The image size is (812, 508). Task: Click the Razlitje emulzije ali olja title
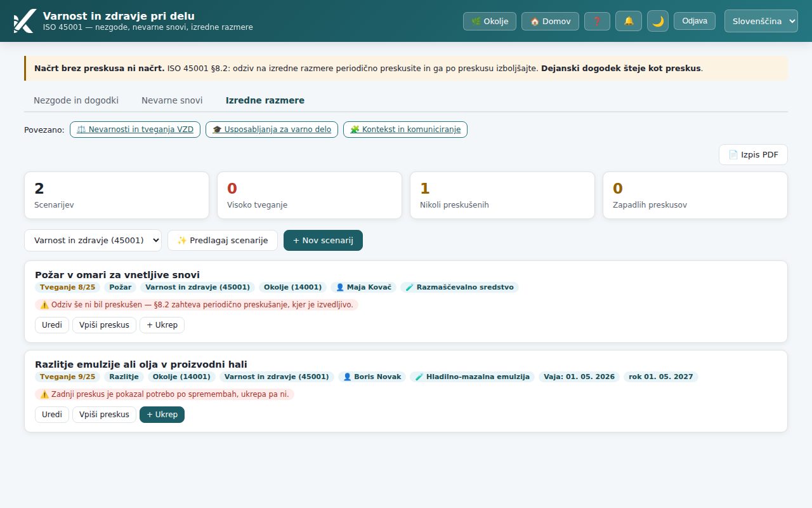pos(141,364)
